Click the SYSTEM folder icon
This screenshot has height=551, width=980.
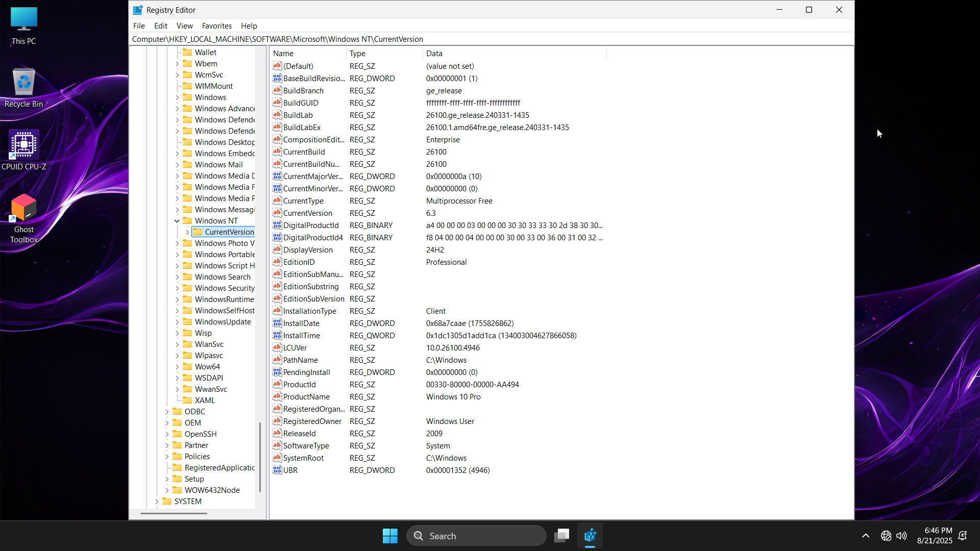click(x=167, y=501)
